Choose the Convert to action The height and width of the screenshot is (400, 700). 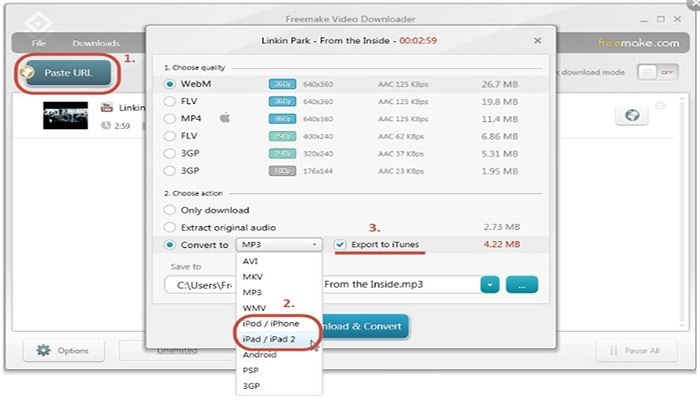tap(170, 245)
